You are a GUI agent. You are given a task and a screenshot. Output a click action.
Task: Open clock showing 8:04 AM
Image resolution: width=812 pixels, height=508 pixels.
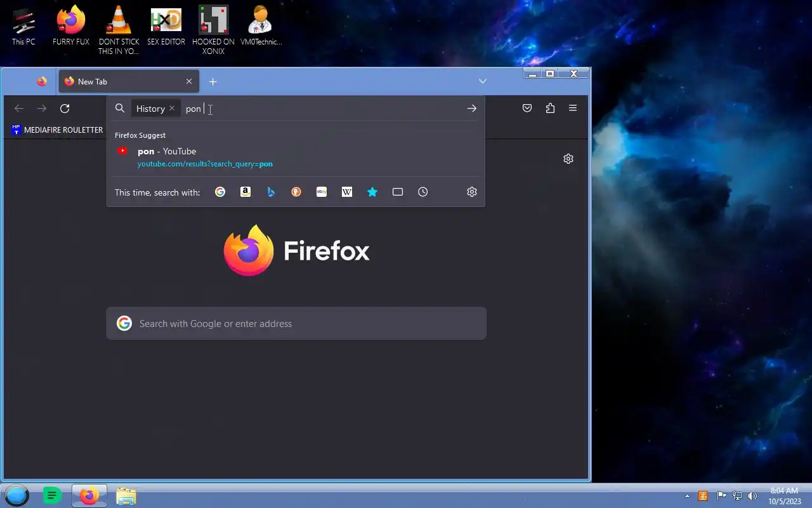(x=784, y=496)
